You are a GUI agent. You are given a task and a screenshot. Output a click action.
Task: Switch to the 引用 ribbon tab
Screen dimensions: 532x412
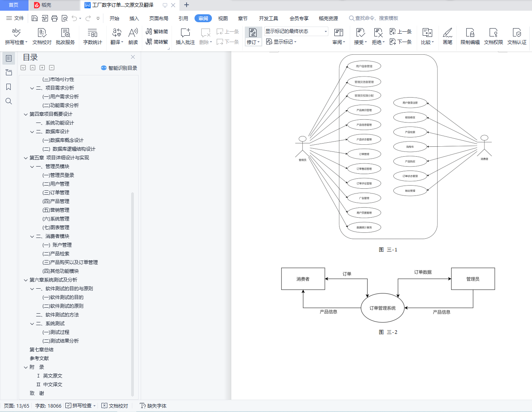coord(183,18)
